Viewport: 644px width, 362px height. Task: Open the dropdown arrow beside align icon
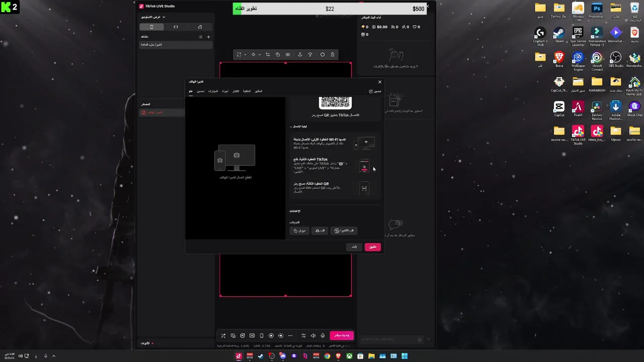259,54
